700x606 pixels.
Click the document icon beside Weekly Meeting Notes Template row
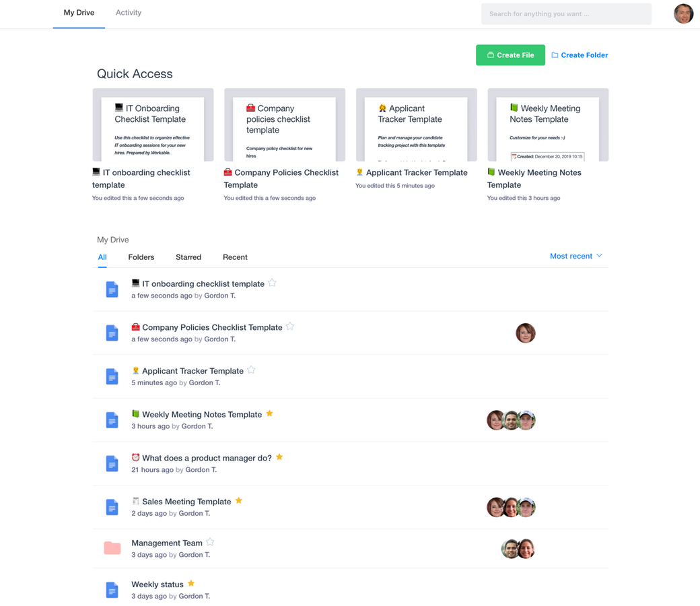(x=112, y=420)
